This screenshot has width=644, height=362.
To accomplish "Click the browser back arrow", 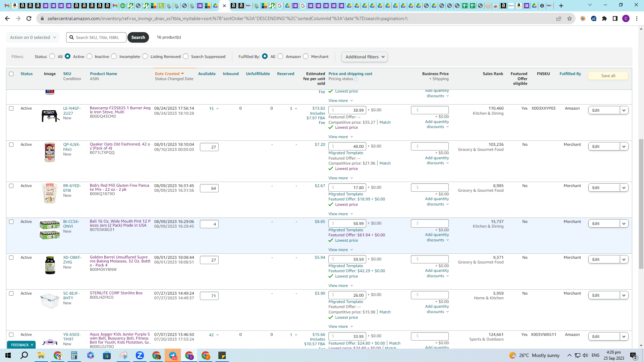I will 7,18.
